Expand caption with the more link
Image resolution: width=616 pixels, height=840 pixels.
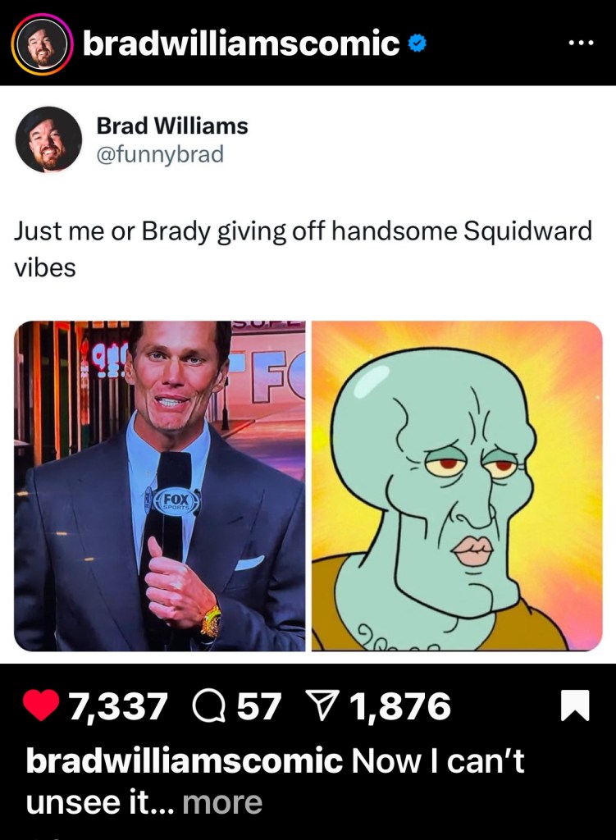click(222, 802)
